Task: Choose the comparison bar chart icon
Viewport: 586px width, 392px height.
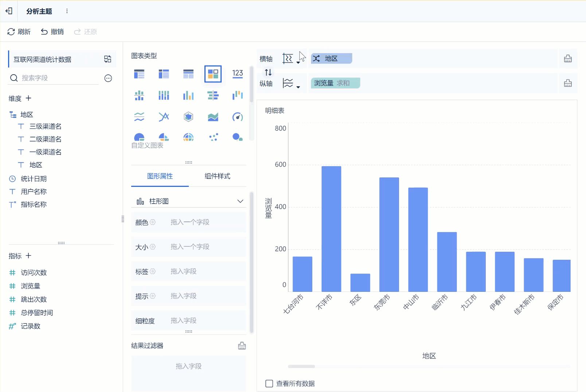Action: (x=213, y=95)
